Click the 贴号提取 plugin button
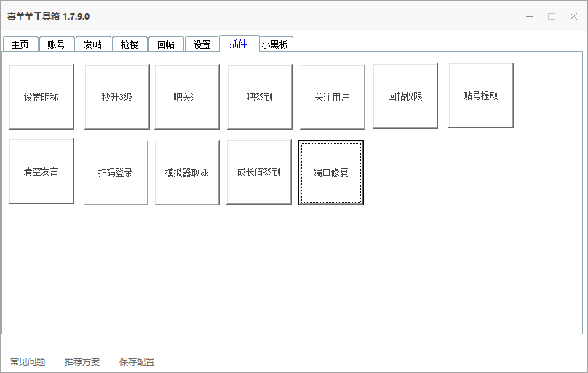Screen dimensions: 588x373 [x=481, y=95]
